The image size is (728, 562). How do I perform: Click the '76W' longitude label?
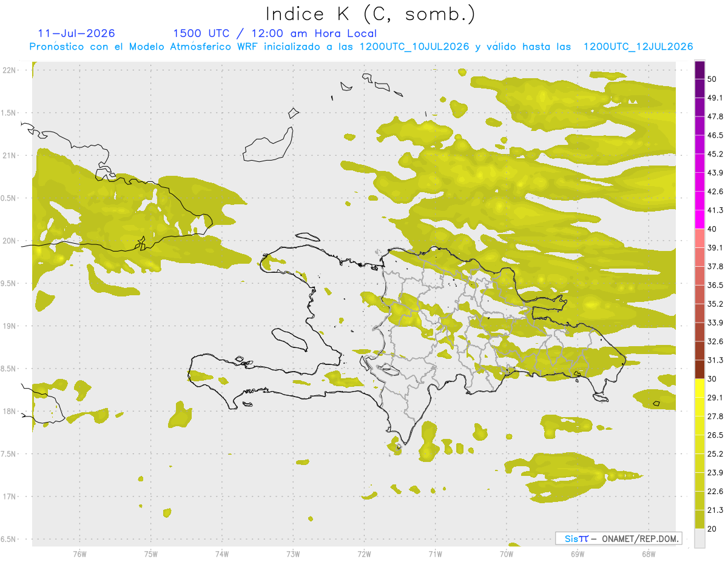[x=79, y=554]
